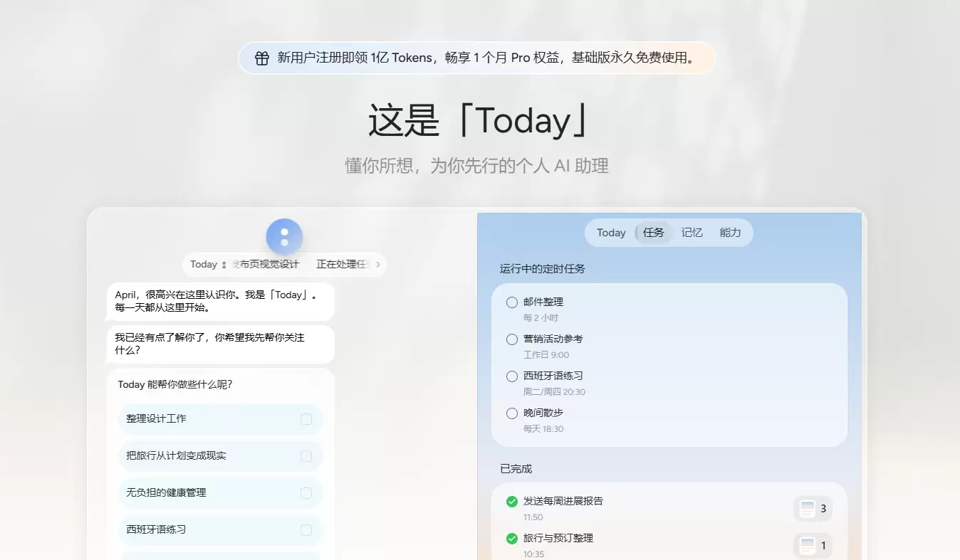Click the April greeting chat bubble
The image size is (960, 560).
coord(220,302)
